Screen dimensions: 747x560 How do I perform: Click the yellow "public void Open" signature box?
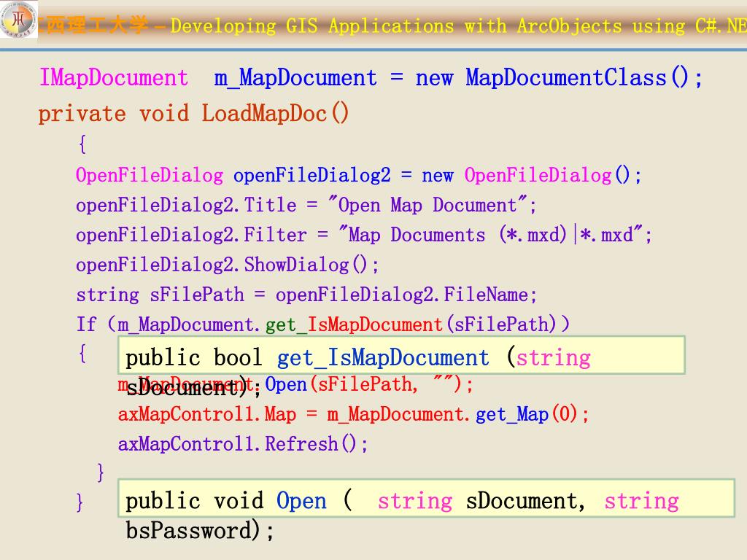426,499
